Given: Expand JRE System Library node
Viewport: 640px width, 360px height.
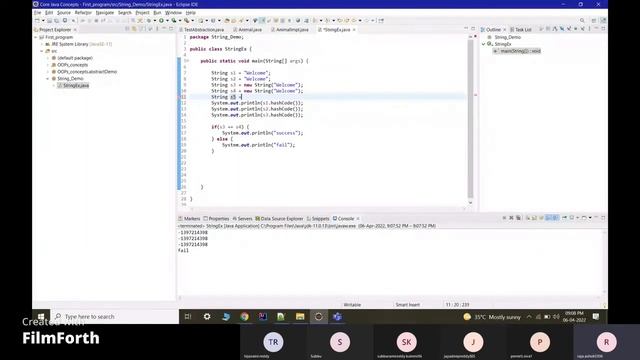Looking at the screenshot, I should coord(42,44).
